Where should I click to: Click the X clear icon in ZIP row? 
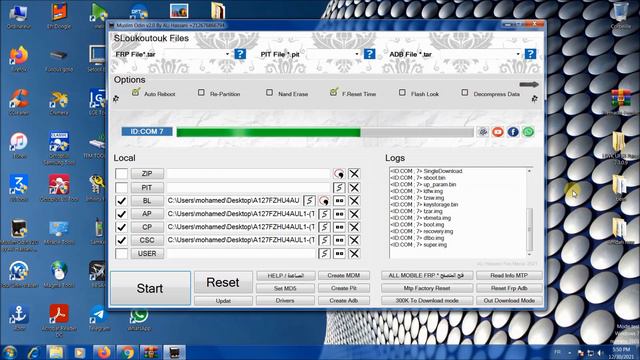point(354,173)
